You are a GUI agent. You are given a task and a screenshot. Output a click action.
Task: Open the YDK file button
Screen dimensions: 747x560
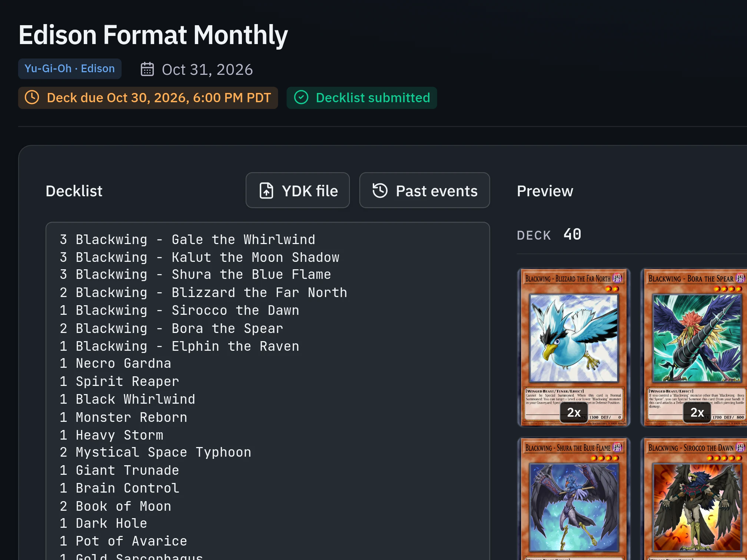(298, 190)
